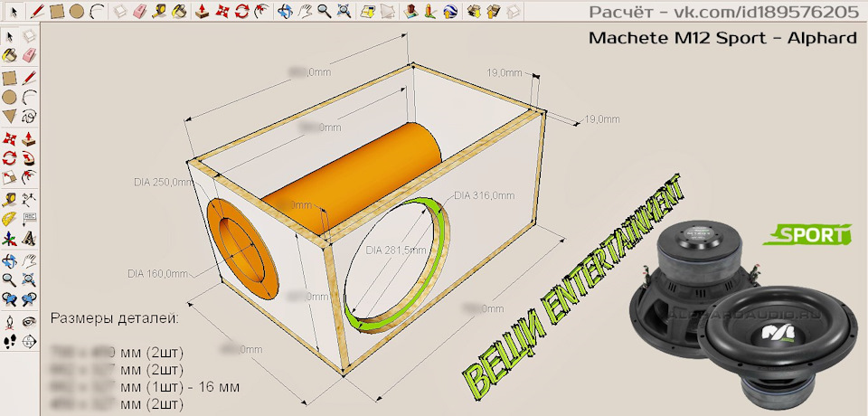This screenshot has height=416, width=868.
Task: Select the Move tool in the top toolbar
Action: tap(222, 11)
